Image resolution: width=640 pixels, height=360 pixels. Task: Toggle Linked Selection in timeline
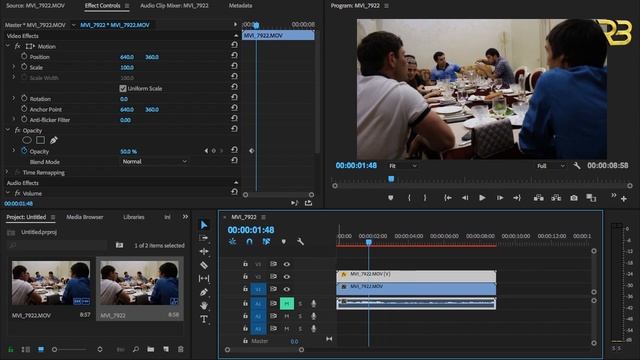[266, 242]
